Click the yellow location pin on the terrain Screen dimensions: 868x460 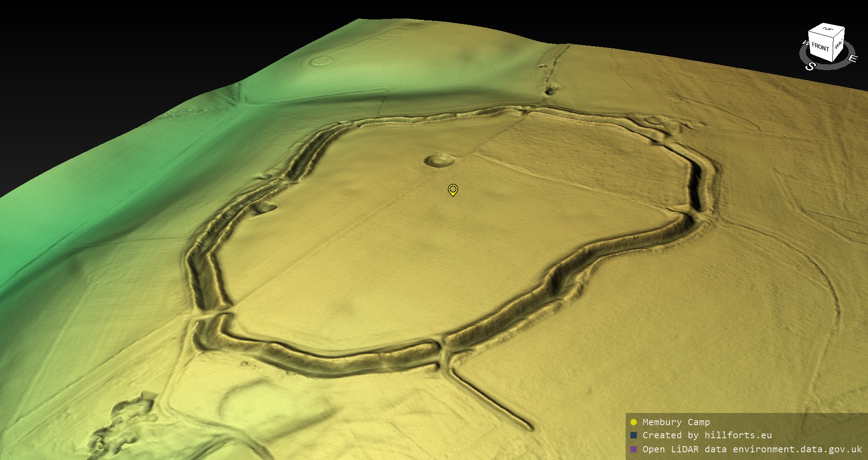pos(453,190)
